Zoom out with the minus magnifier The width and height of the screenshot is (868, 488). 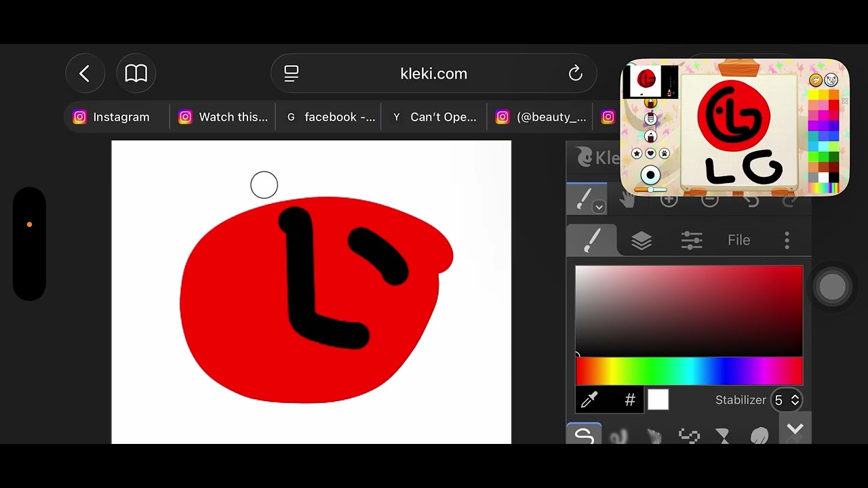click(x=709, y=199)
